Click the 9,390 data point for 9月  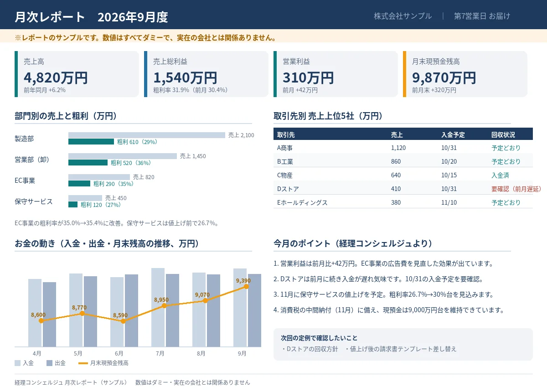coord(246,286)
